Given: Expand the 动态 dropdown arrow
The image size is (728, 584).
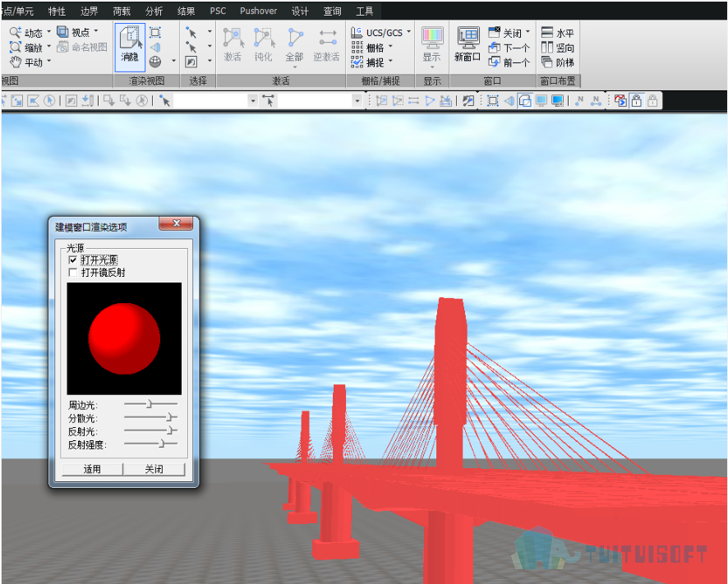Looking at the screenshot, I should (48, 31).
